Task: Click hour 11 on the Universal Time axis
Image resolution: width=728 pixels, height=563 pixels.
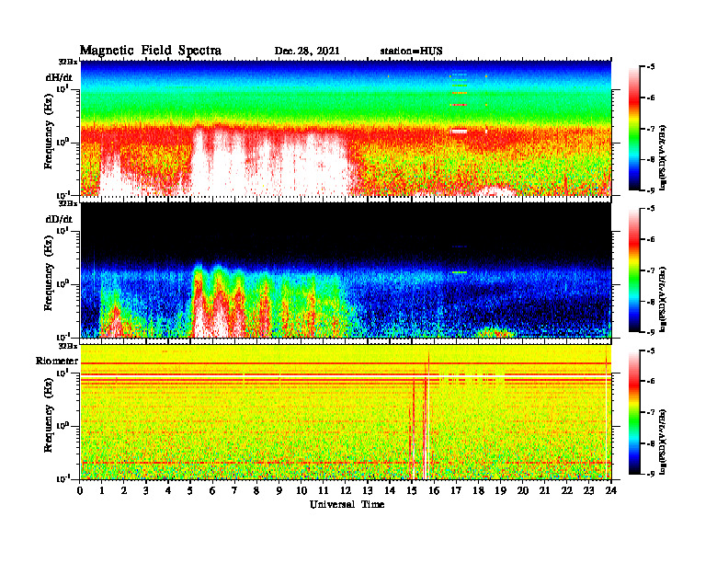Action: click(x=324, y=490)
